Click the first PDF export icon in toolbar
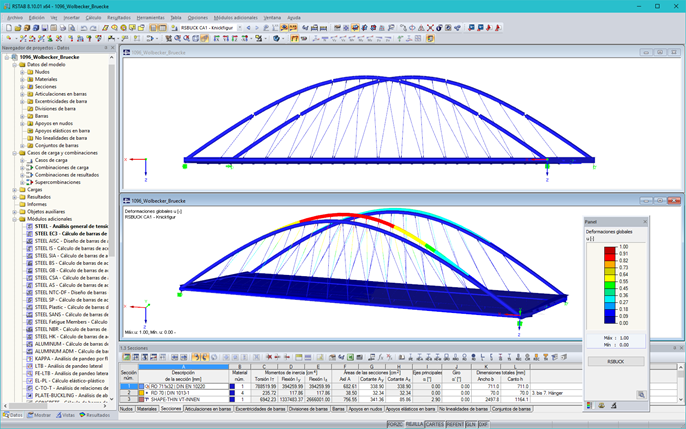 click(x=489, y=28)
